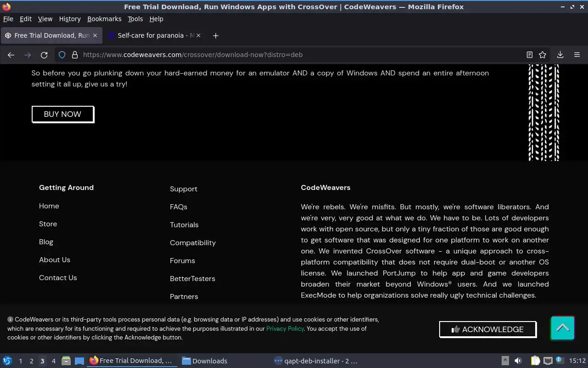Open the History menu
Screen dimensions: 588x368
click(x=70, y=19)
